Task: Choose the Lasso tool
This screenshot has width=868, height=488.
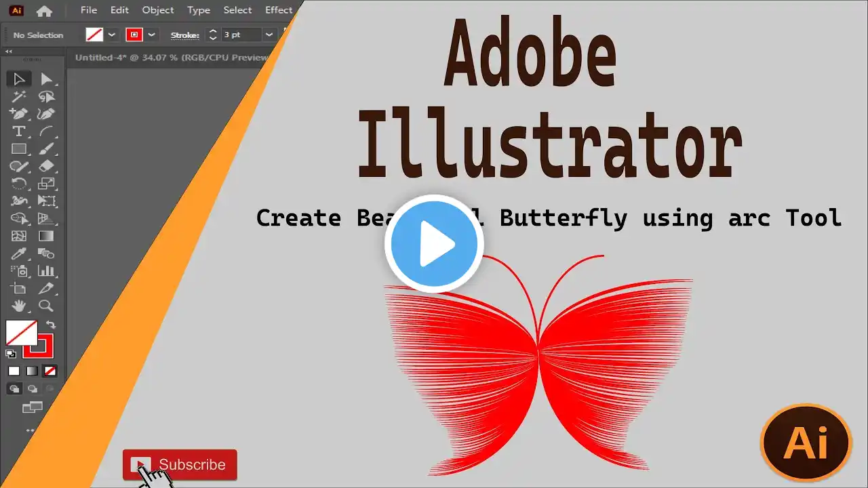Action: click(46, 97)
